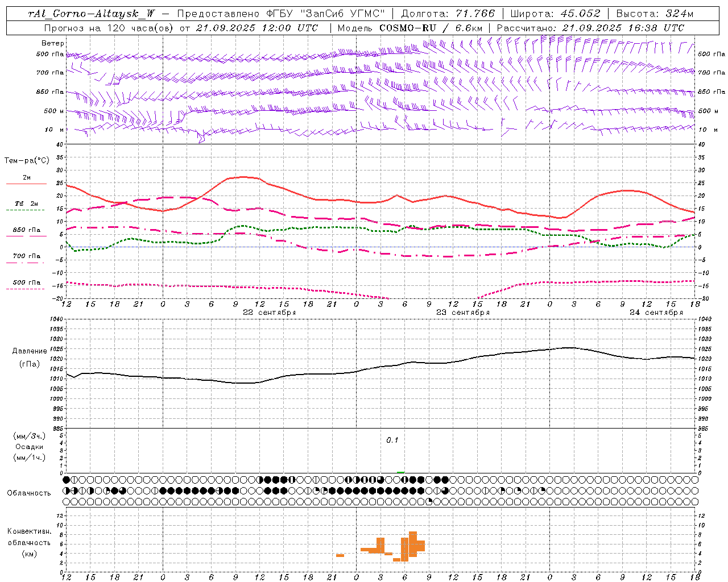Click the 0.1 precipitation amount value

[392, 440]
